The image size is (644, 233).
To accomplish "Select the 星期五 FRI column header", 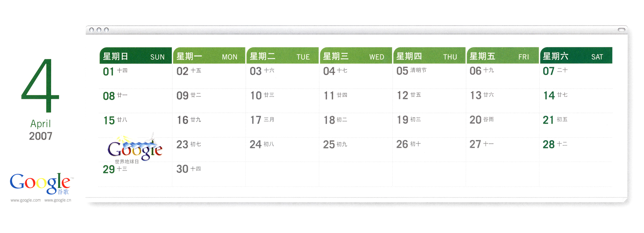I will tap(503, 56).
